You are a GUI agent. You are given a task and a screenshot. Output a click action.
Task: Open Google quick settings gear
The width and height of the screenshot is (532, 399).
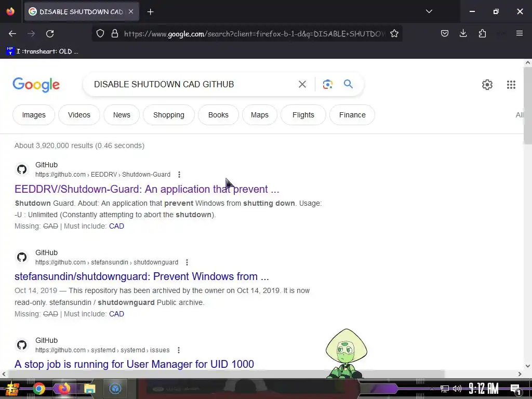pos(487,85)
